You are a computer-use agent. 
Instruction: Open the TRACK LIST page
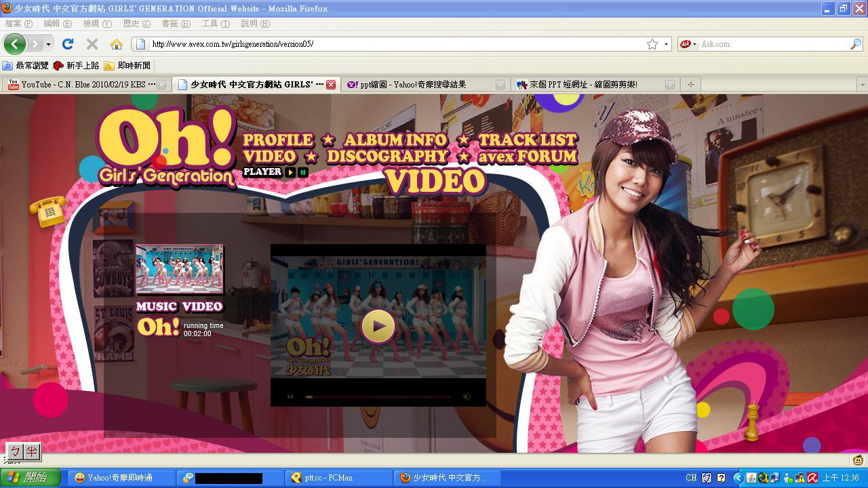tap(528, 140)
